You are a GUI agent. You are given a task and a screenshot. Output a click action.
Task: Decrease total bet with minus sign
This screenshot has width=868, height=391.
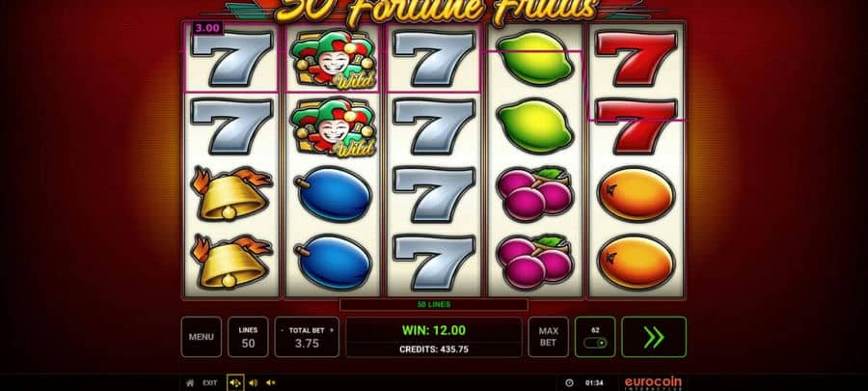tap(283, 330)
